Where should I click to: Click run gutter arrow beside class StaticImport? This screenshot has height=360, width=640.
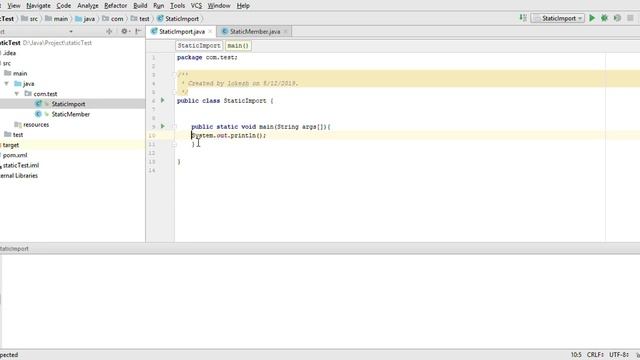pyautogui.click(x=162, y=100)
